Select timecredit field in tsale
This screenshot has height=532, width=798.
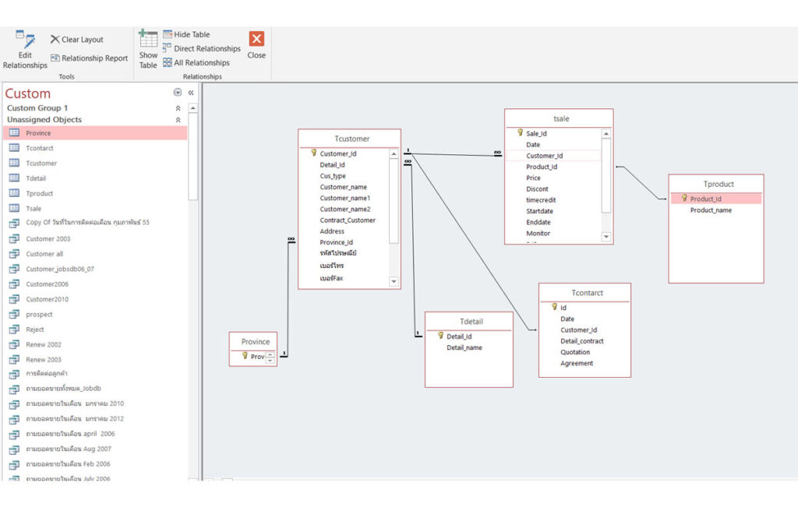(541, 200)
